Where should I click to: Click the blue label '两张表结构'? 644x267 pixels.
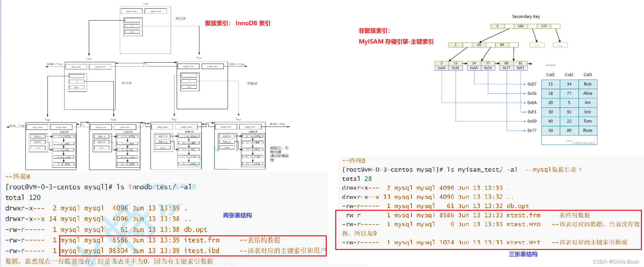(237, 215)
